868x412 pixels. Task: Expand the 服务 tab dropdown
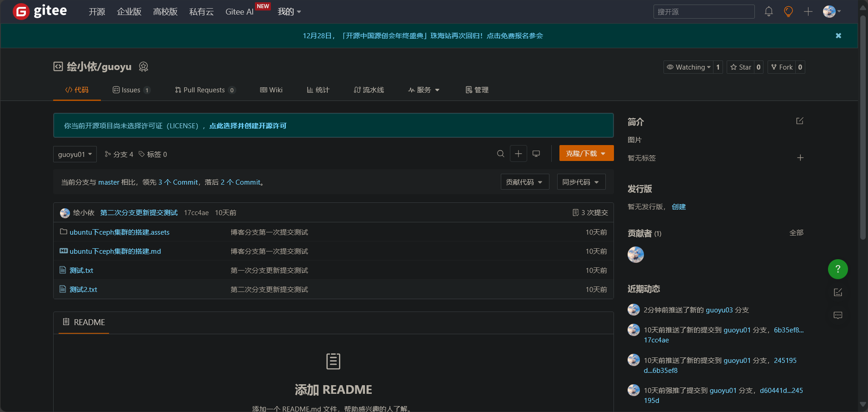point(424,90)
